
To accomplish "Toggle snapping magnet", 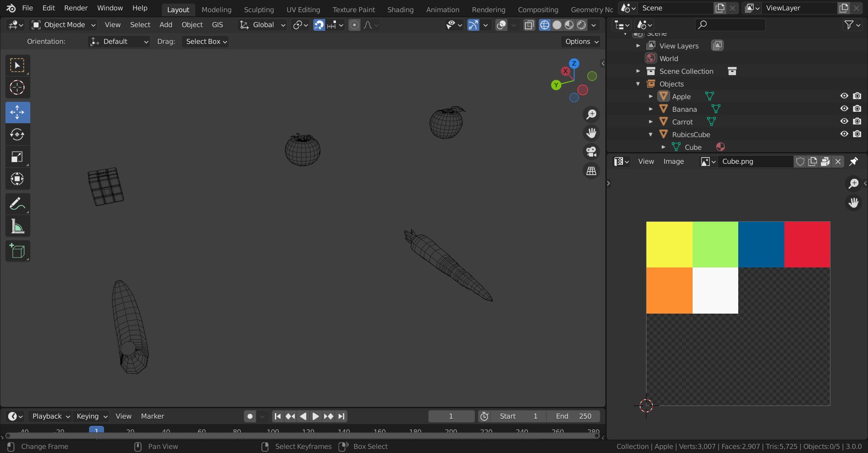I will click(x=319, y=25).
